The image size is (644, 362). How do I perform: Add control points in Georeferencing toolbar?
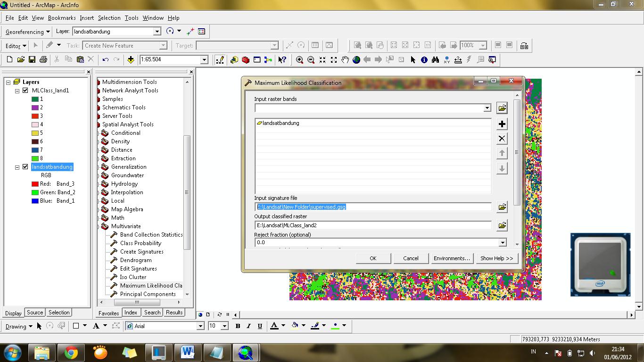tap(190, 32)
